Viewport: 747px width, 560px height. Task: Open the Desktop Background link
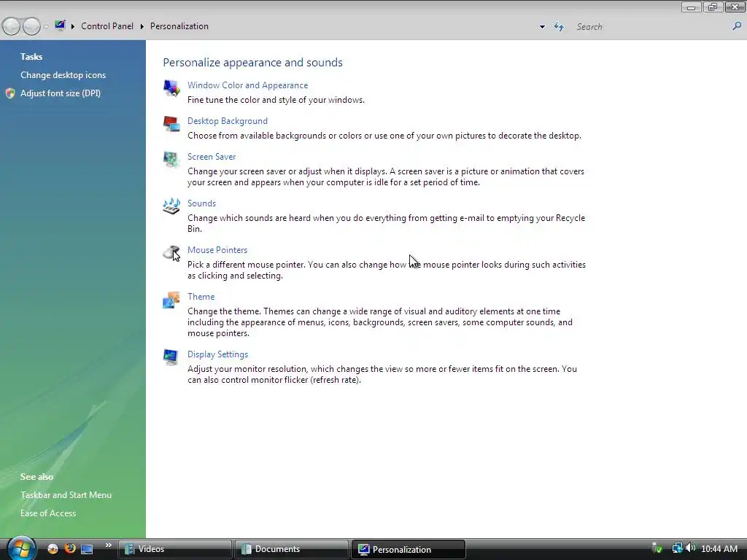[x=228, y=121]
